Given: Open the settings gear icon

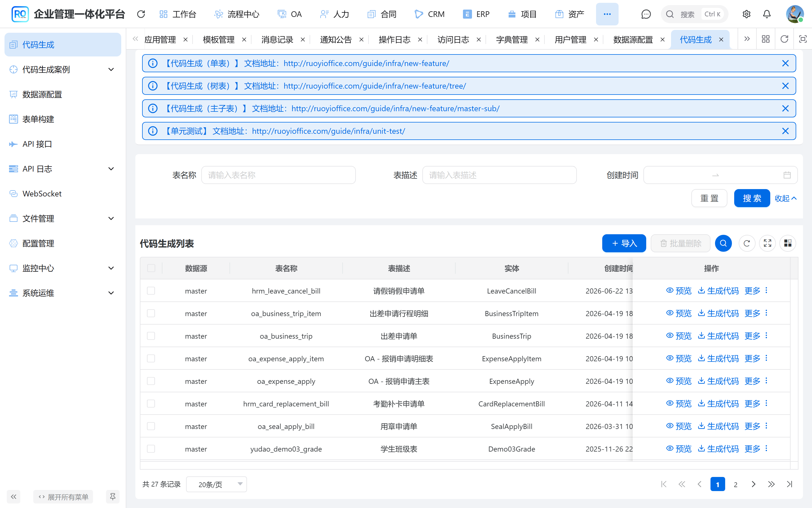Looking at the screenshot, I should tap(746, 14).
